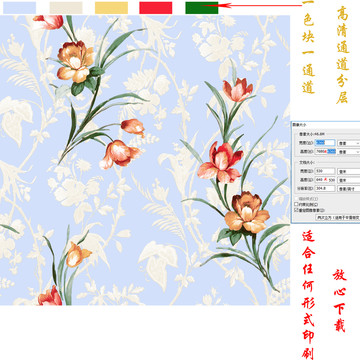Open the pixel height unit dropdown
Viewport: 360px width, 360px height.
coord(349,152)
